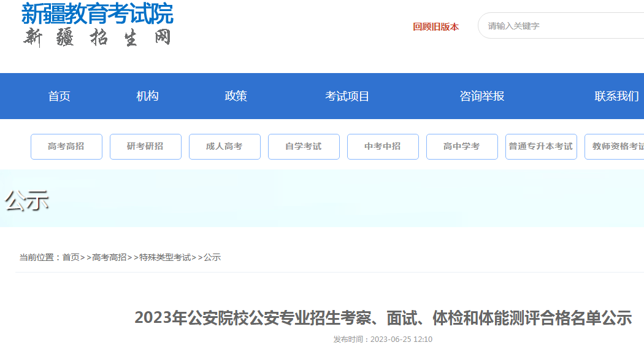Select the 研考研招 category button
The image size is (644, 345).
pos(145,146)
